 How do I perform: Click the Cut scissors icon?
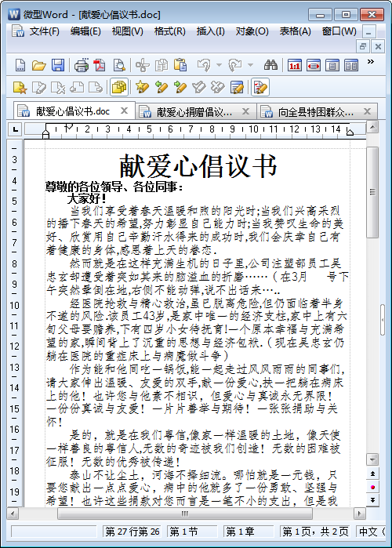[x=142, y=65]
